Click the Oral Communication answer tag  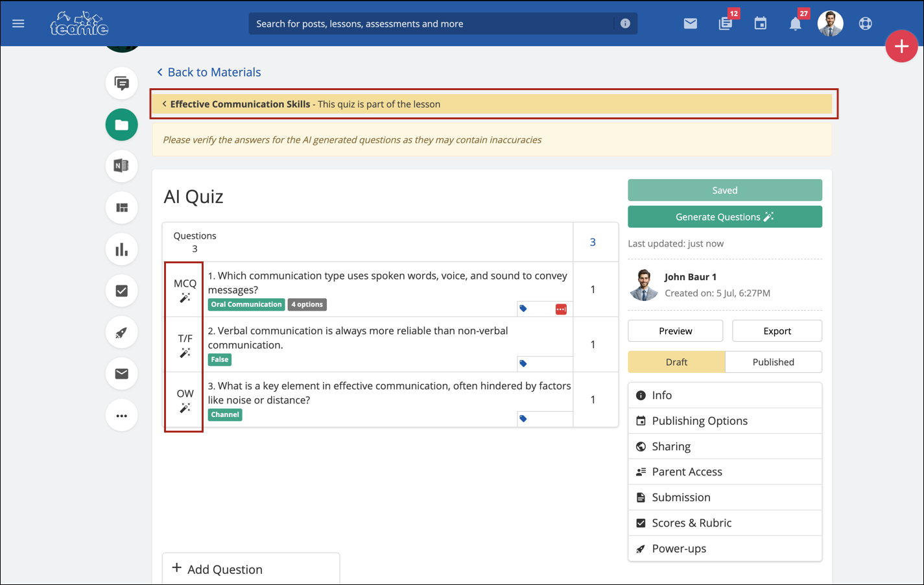click(x=246, y=304)
